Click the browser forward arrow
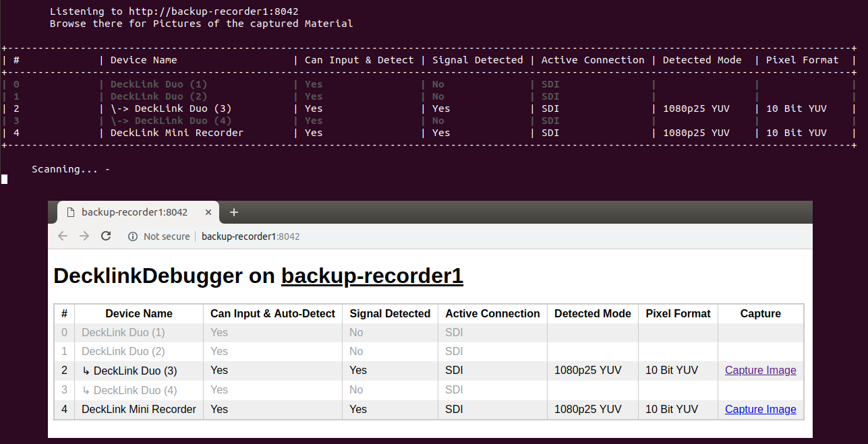The width and height of the screenshot is (868, 444). [84, 236]
